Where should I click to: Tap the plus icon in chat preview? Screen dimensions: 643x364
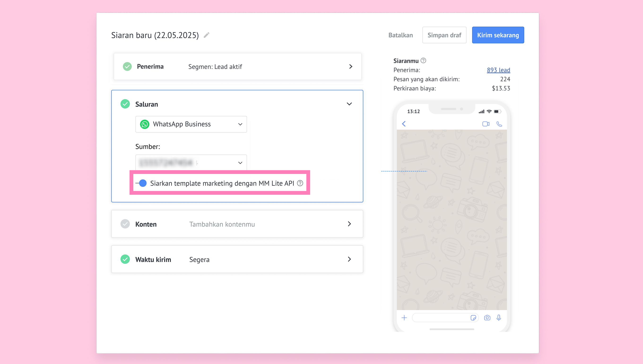tap(404, 318)
